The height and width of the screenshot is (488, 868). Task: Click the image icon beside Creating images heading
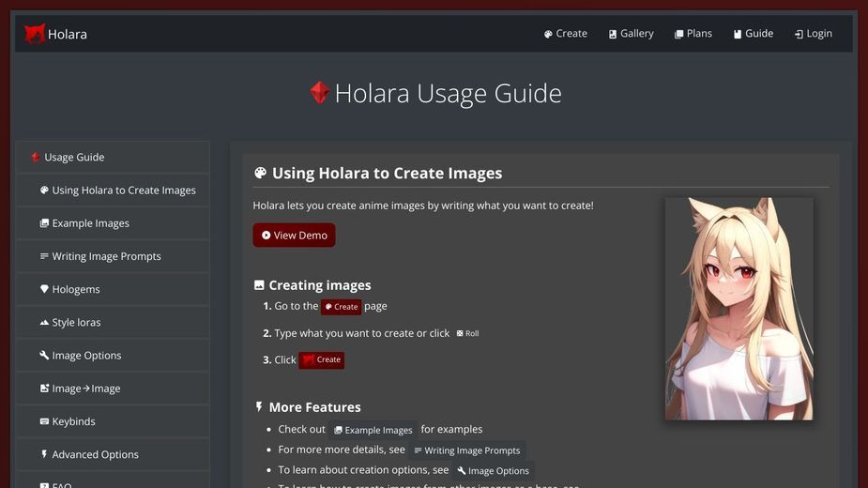pyautogui.click(x=258, y=285)
